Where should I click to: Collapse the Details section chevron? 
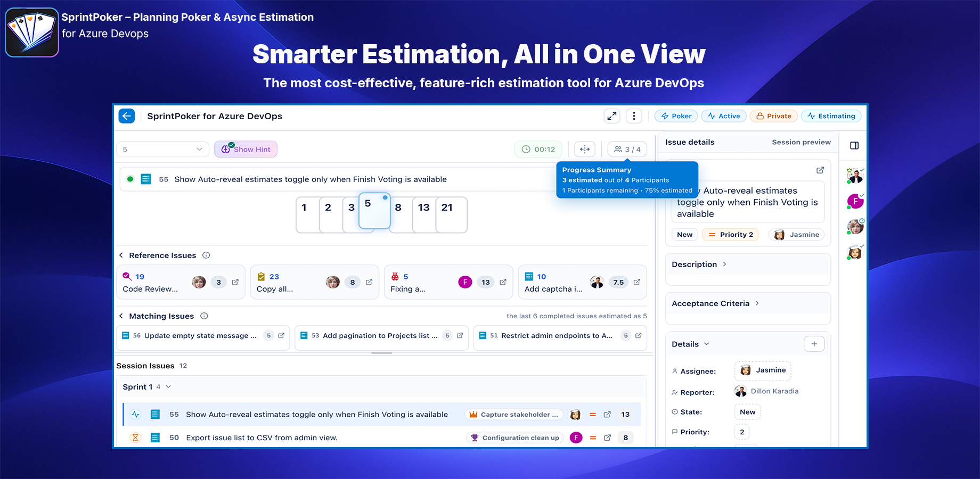click(707, 344)
